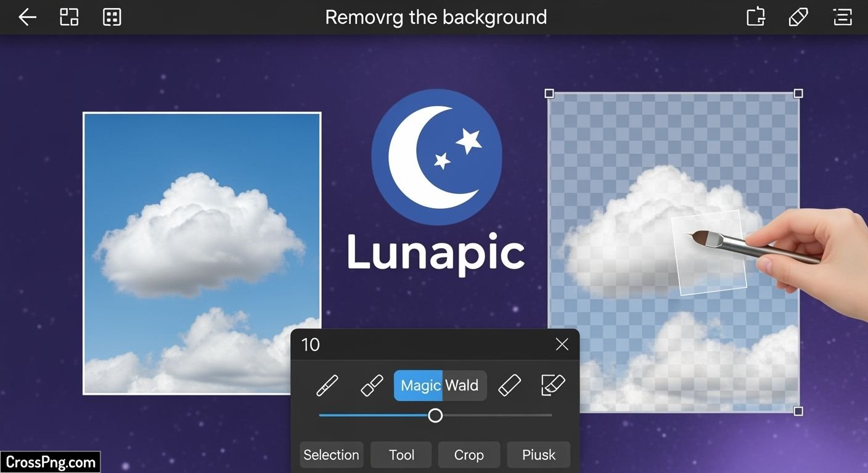Select the original cloud photo thumbnail

[x=202, y=253]
